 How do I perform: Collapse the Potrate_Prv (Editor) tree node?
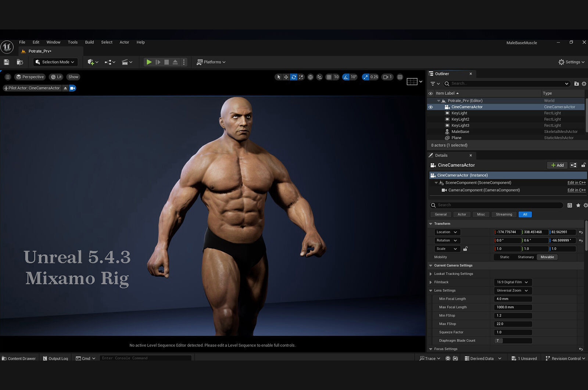(x=438, y=101)
